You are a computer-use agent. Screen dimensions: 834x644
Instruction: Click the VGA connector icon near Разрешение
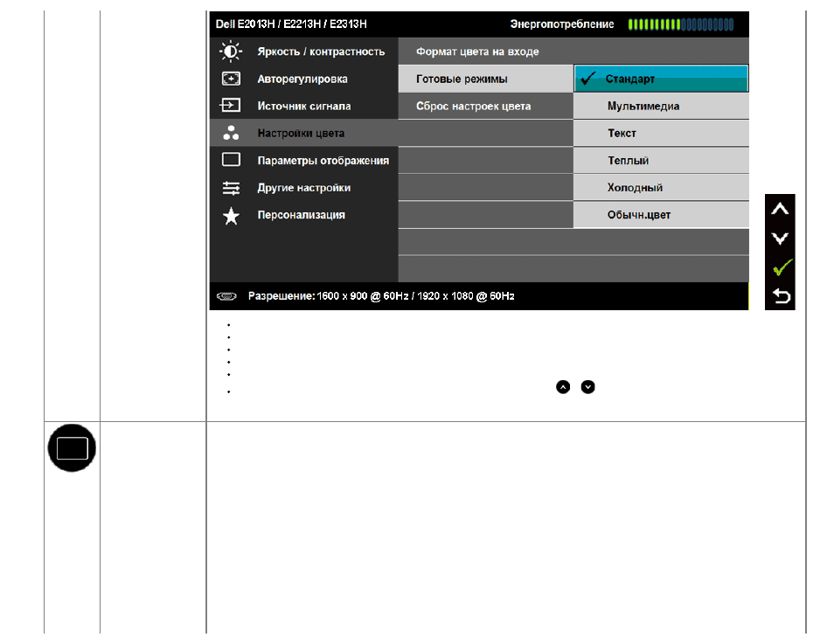coord(226,296)
